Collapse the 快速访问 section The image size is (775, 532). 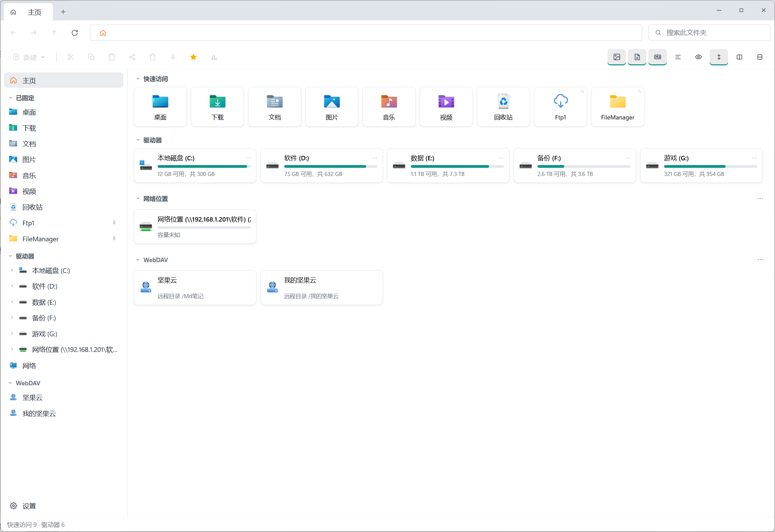[138, 79]
